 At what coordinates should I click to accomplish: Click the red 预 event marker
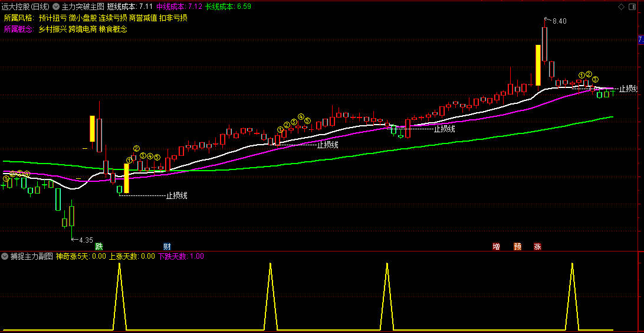pos(518,246)
